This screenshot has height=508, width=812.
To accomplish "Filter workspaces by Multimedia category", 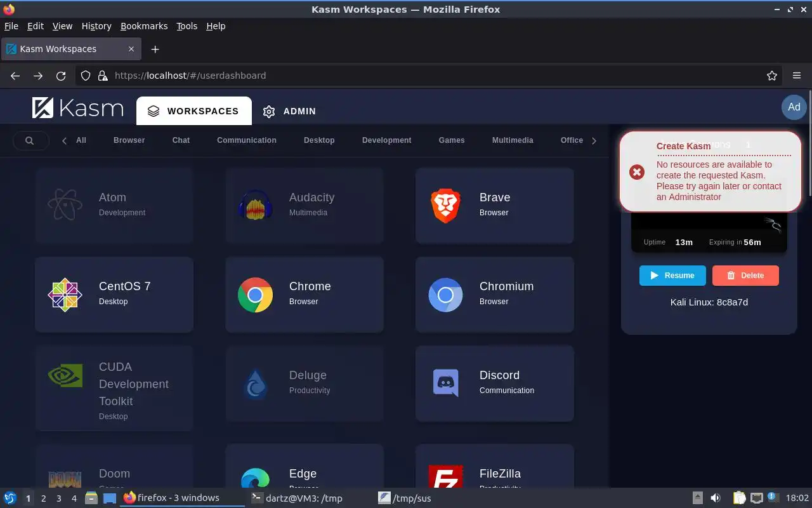I will pos(513,140).
